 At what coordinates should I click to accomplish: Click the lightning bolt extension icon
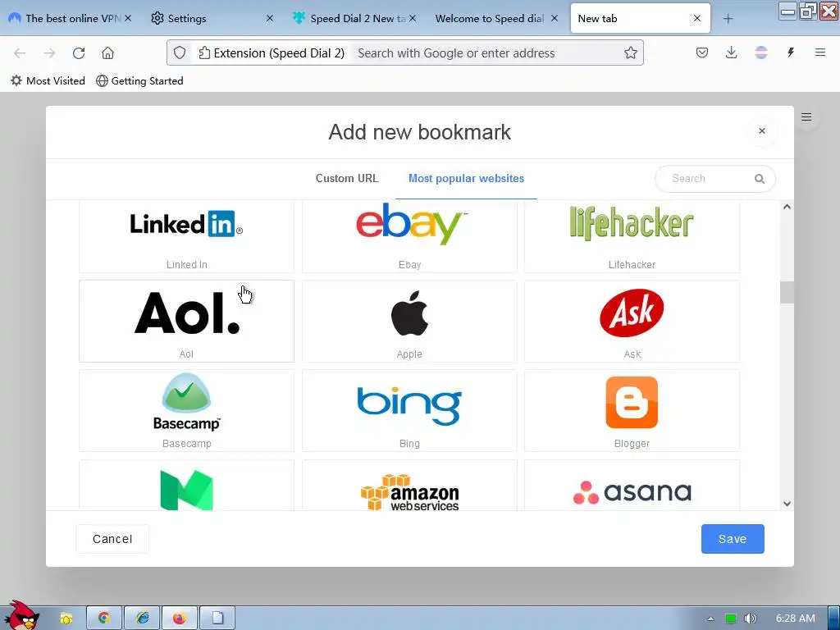pos(791,52)
